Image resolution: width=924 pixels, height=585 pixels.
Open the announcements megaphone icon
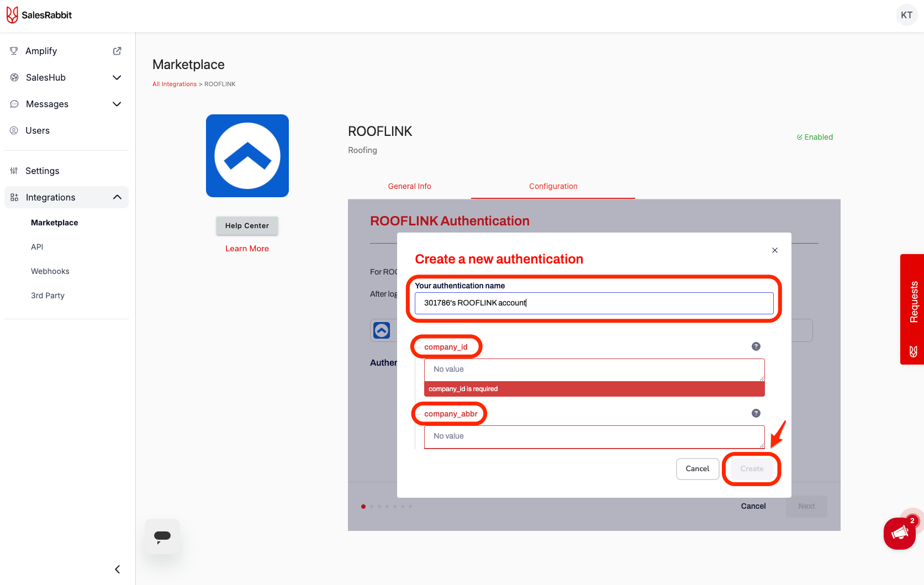tap(899, 533)
